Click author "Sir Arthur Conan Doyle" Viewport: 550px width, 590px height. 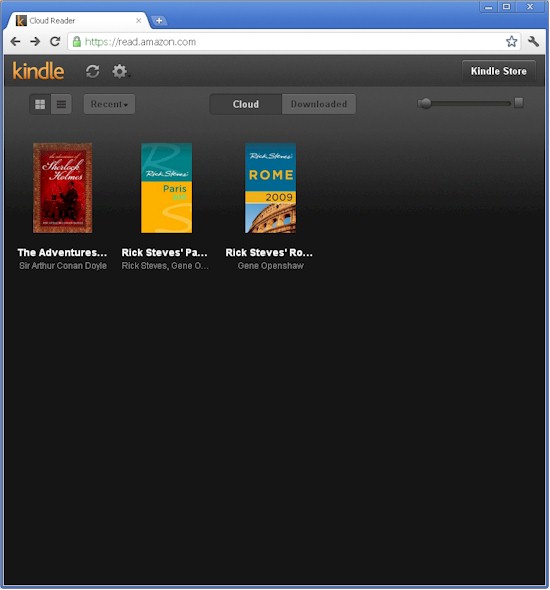coord(63,266)
